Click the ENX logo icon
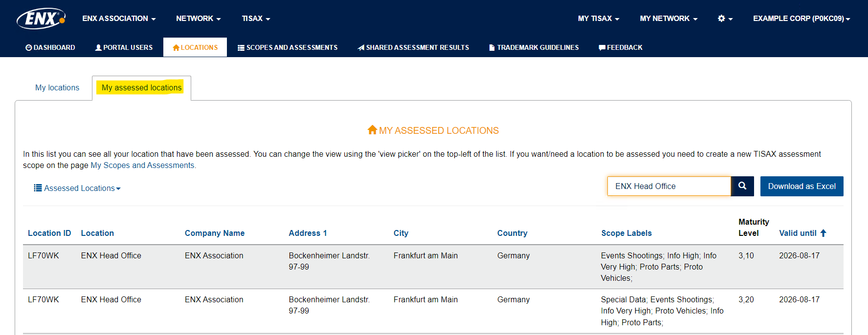The image size is (868, 335). 41,19
